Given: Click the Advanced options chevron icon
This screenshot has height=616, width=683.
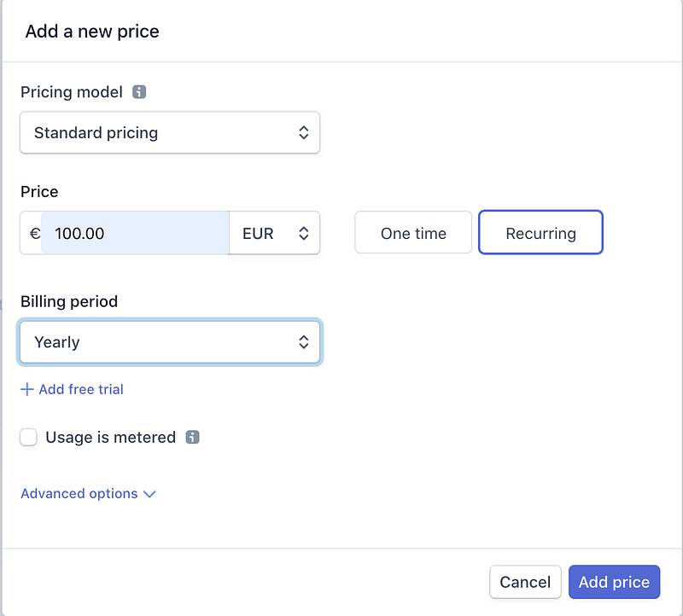Looking at the screenshot, I should tap(149, 494).
